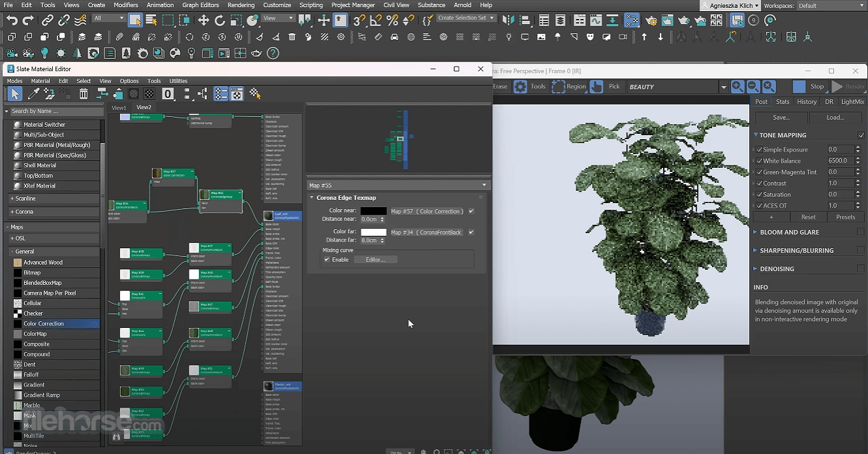Image resolution: width=868 pixels, height=454 pixels.
Task: Stop the interactive render
Action: [x=809, y=86]
